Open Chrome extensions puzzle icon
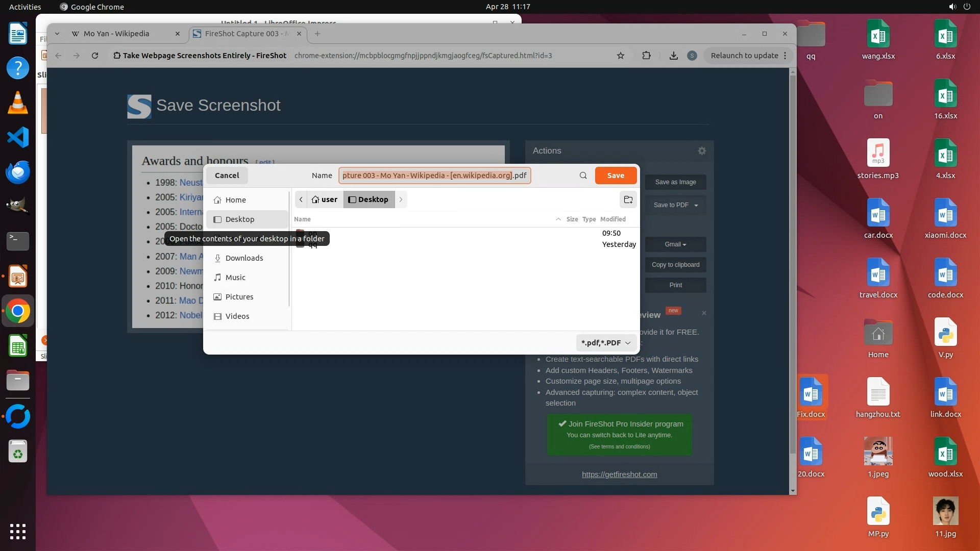Image resolution: width=980 pixels, height=551 pixels. pos(646,56)
